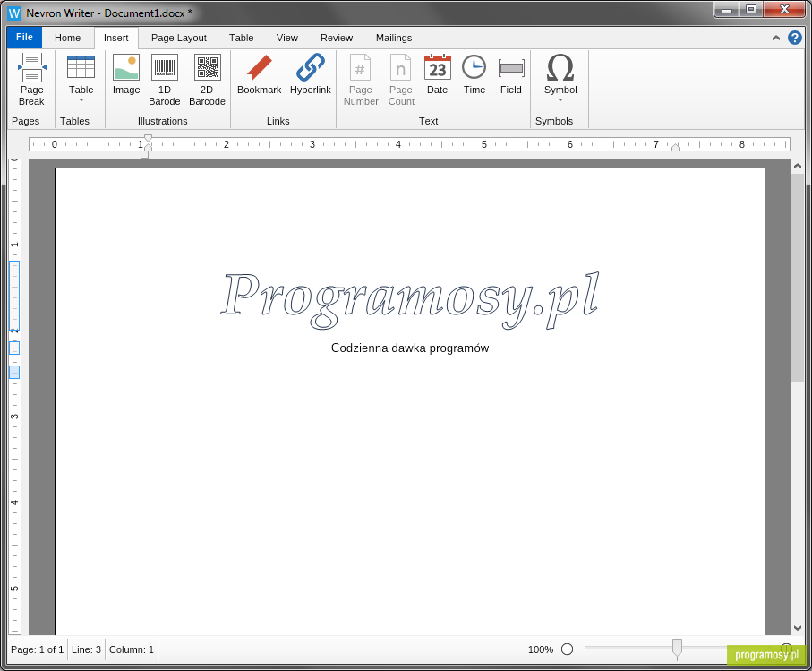Click the vertical scrollbar up arrow
This screenshot has width=812, height=671.
(798, 167)
